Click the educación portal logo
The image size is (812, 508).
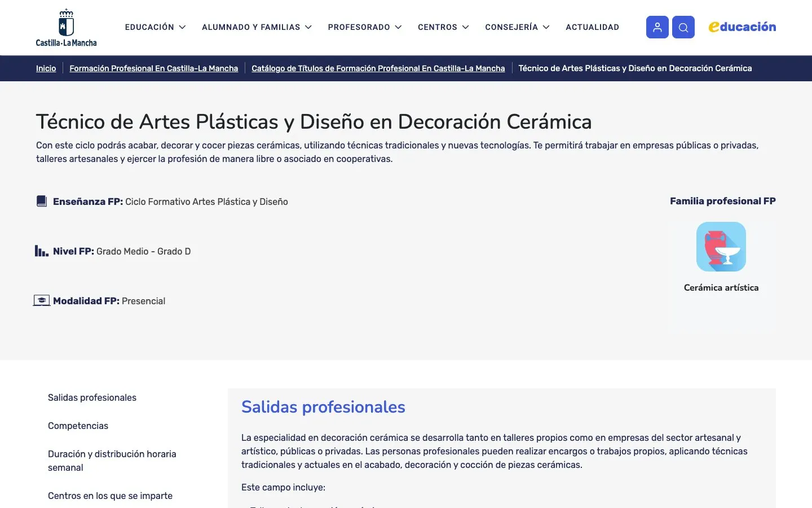coord(742,27)
